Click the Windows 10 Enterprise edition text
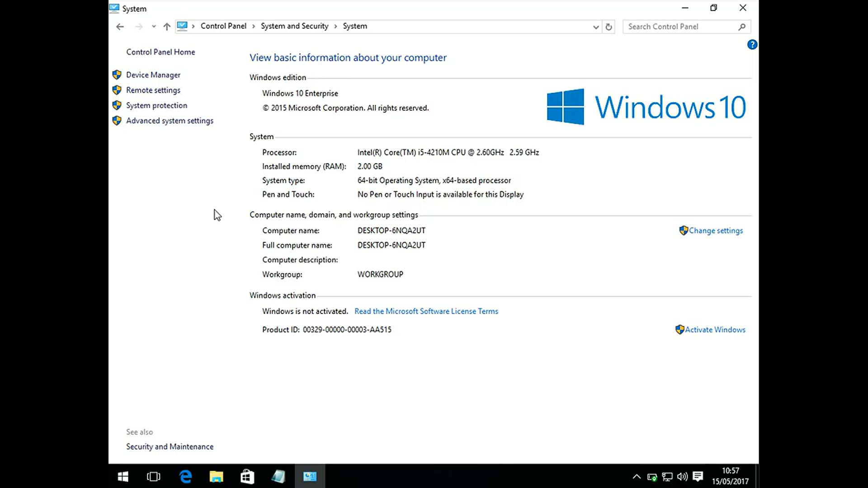This screenshot has width=868, height=488. click(x=300, y=94)
